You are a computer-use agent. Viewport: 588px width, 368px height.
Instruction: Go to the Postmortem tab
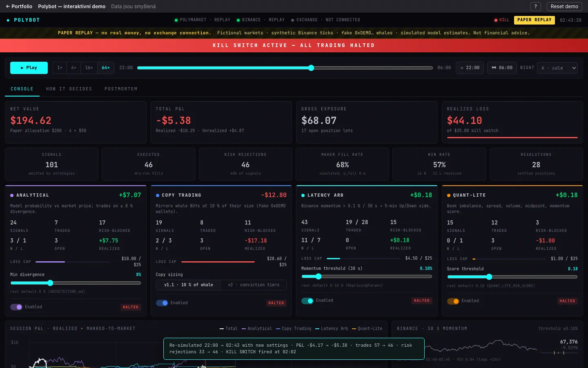pyautogui.click(x=121, y=89)
